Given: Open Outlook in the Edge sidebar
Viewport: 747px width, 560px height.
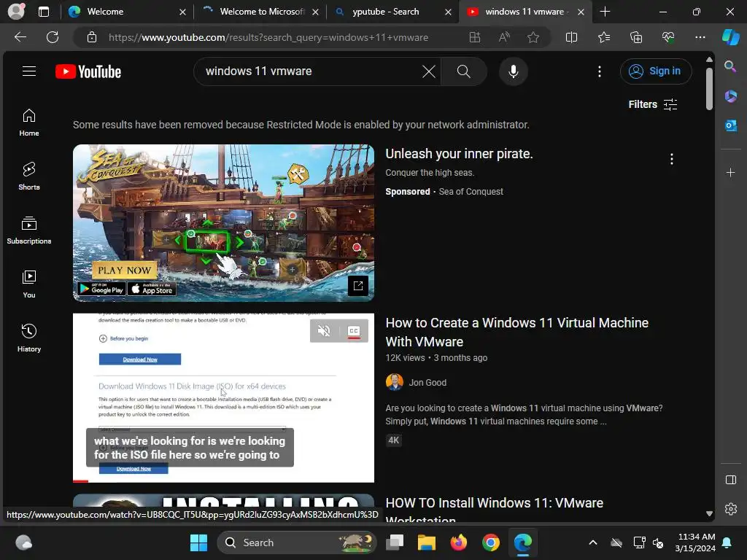Looking at the screenshot, I should [730, 125].
